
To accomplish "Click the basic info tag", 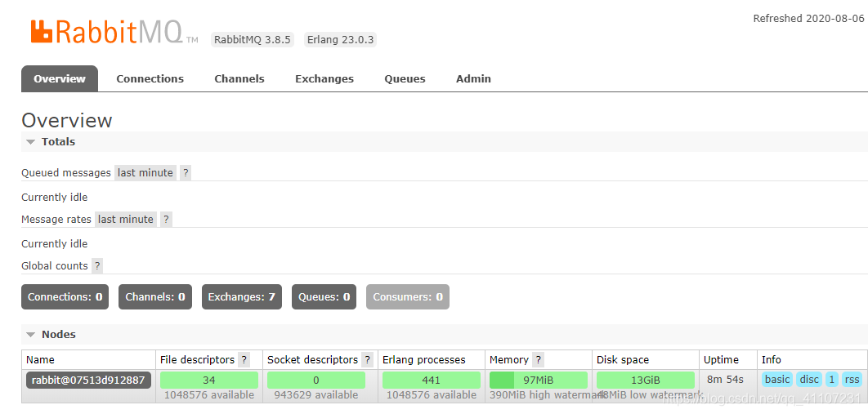I will pyautogui.click(x=778, y=380).
